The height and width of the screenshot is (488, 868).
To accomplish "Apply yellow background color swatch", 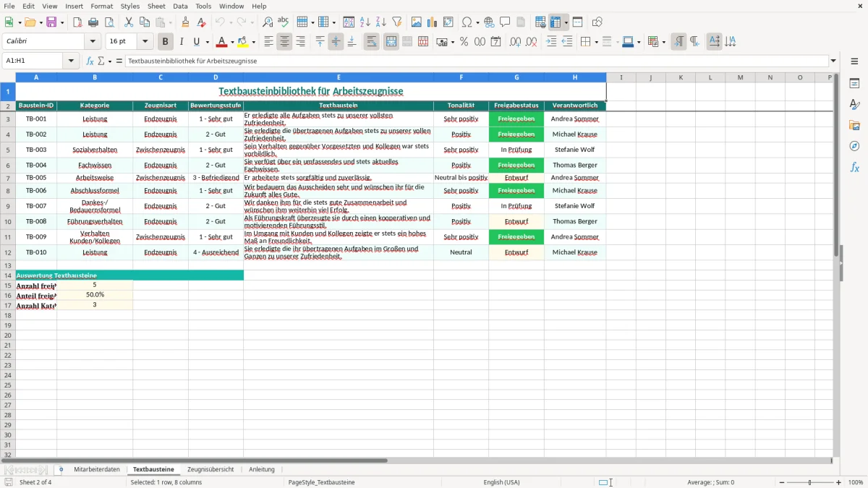I will point(243,42).
